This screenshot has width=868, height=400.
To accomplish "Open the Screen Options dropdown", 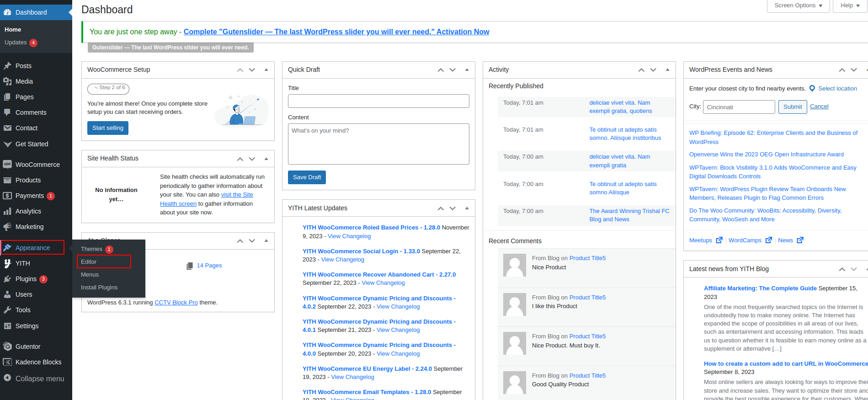I will coord(798,5).
